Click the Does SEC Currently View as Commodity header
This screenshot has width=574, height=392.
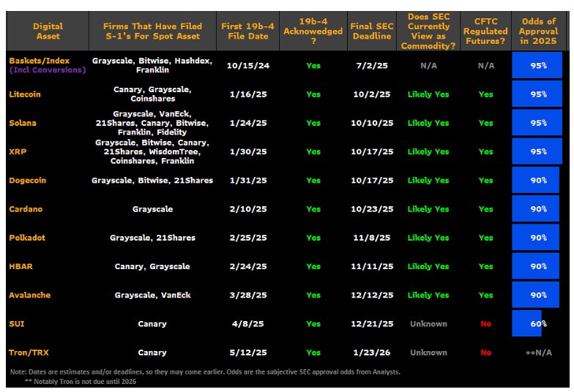click(428, 31)
